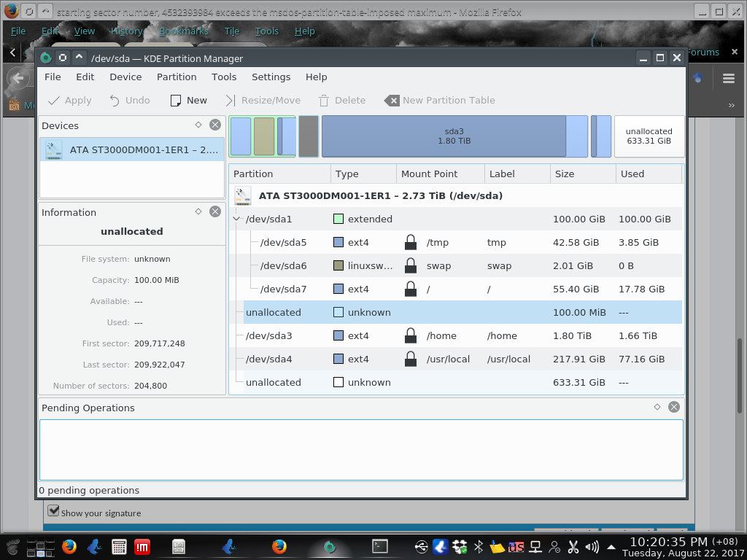
Task: Click the lock icon on /dev/sda5 row
Action: coord(411,243)
